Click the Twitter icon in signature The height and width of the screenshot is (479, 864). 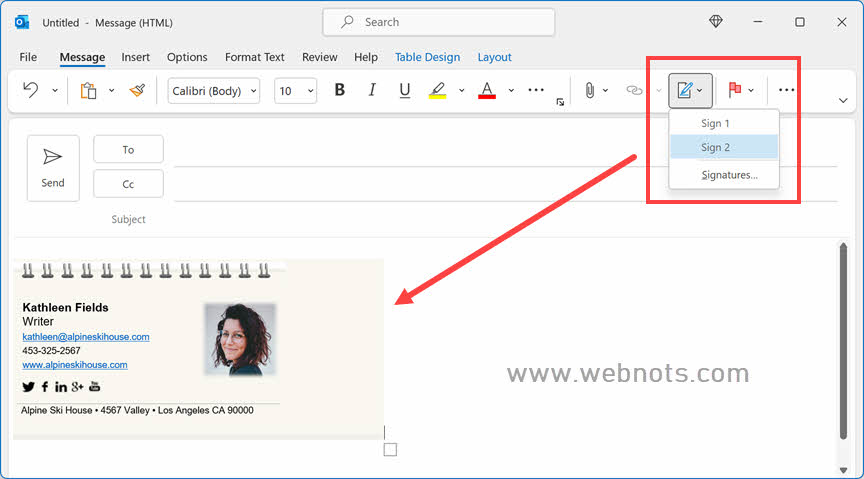pyautogui.click(x=28, y=387)
